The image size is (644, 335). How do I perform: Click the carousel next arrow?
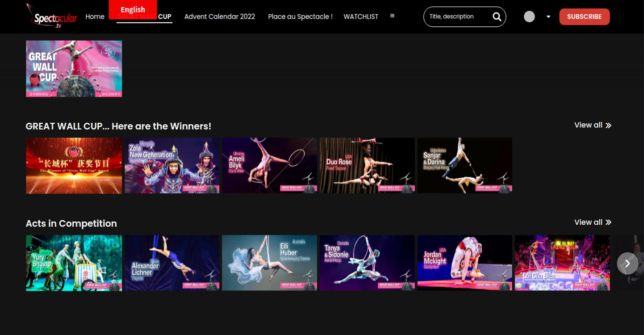tap(627, 264)
